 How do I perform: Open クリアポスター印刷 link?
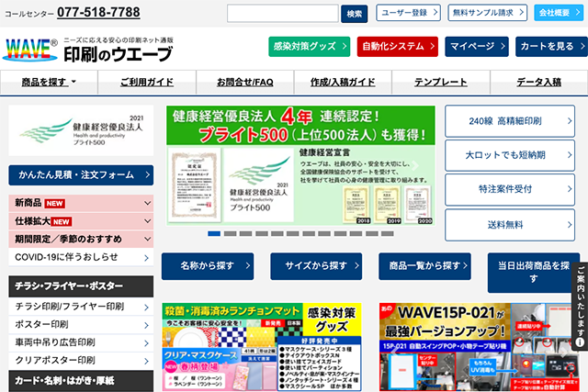click(81, 361)
